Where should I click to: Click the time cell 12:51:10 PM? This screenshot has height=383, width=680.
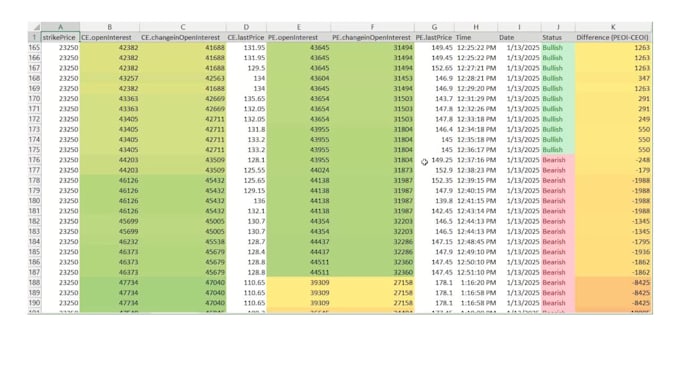pyautogui.click(x=476, y=272)
